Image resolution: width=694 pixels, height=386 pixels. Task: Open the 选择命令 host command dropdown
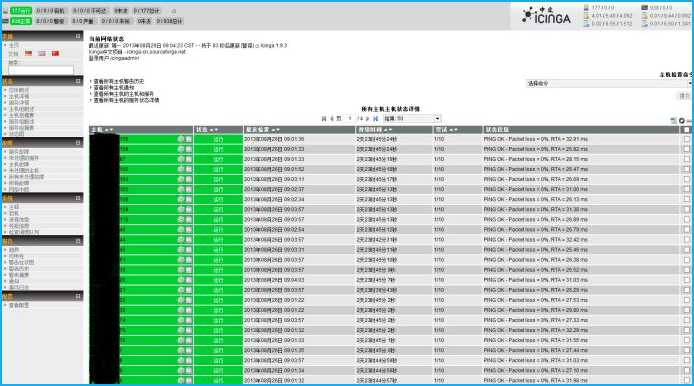tap(609, 83)
